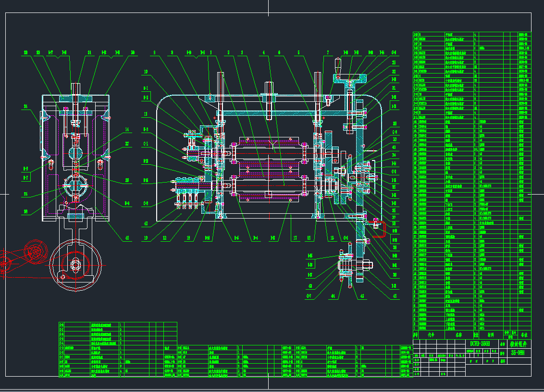Select callout "12" below front view
This screenshot has width=544, height=392.
point(164,238)
